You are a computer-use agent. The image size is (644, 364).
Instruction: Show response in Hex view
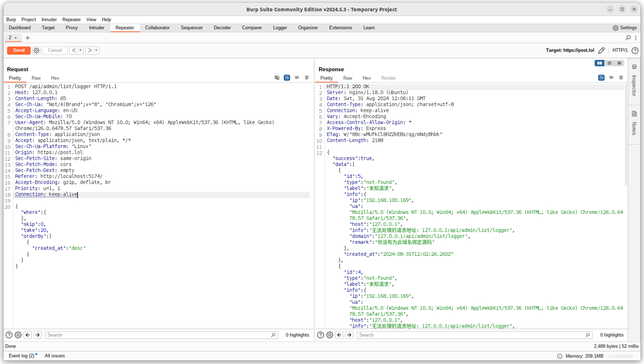coord(366,78)
